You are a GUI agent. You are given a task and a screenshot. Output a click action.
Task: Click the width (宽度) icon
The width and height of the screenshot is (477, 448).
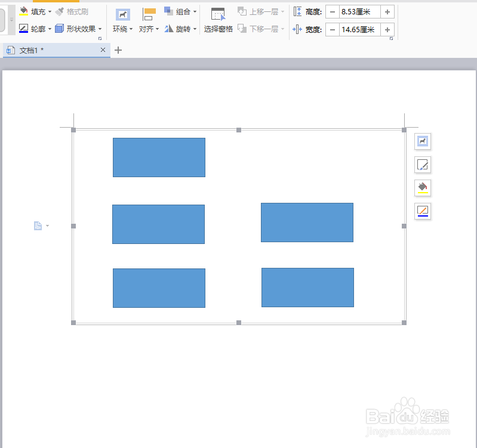[297, 29]
